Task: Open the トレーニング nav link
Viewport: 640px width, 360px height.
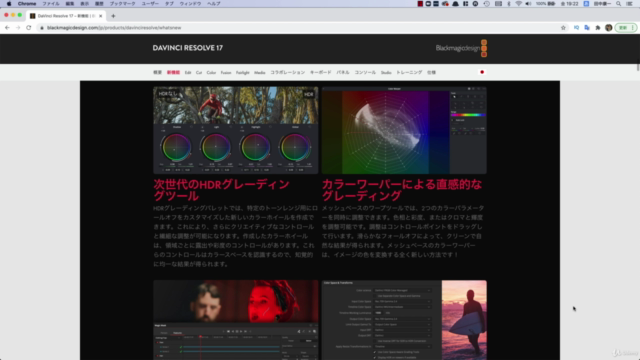Action: [409, 73]
